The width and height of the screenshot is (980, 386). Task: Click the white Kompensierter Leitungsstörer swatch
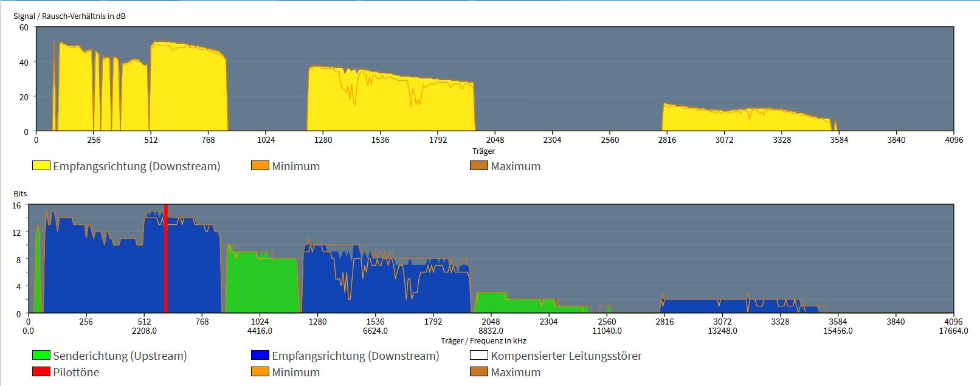pyautogui.click(x=479, y=355)
